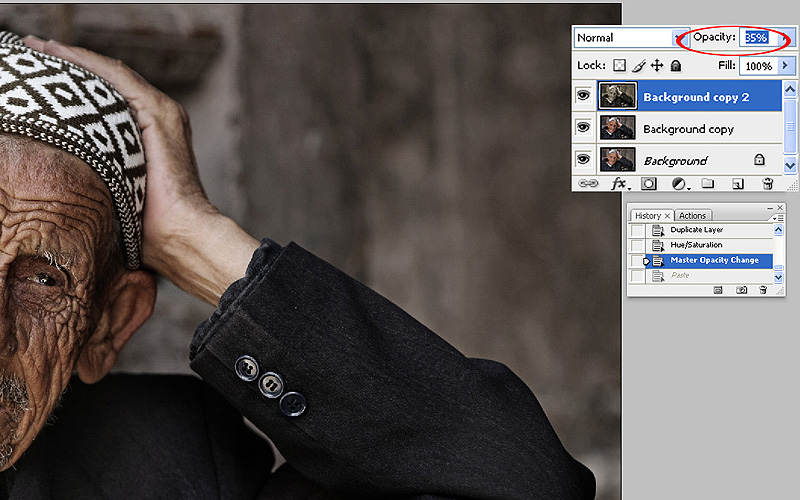
Task: Switch to the Actions tab
Action: pyautogui.click(x=692, y=216)
